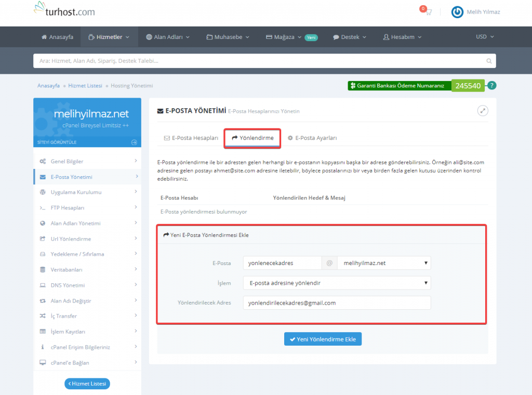Screen dimensions: 532x395
Task: Click the Siteyi Görüntüle arrow icon
Action: click(134, 142)
